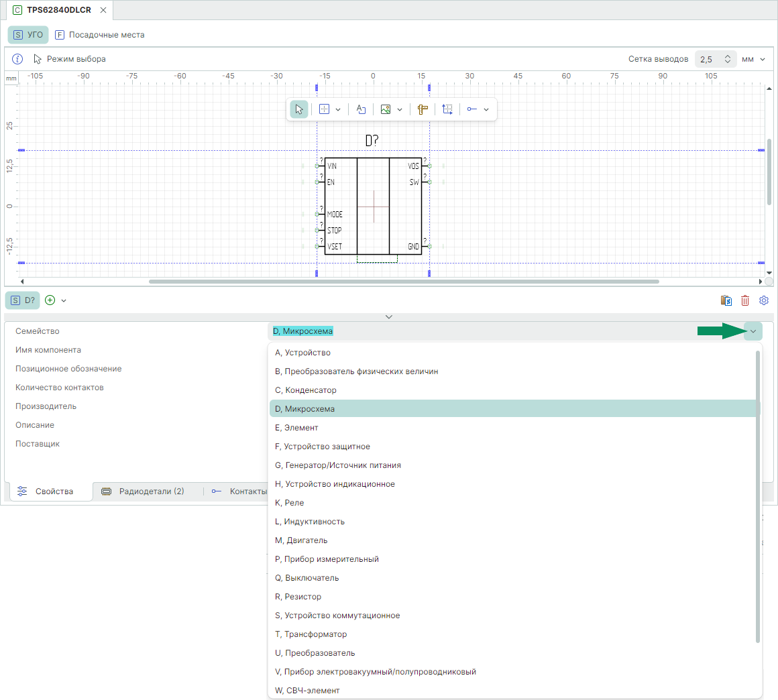This screenshot has height=700, width=778.
Task: Expand the pin tool dropdown arrow
Action: (486, 109)
